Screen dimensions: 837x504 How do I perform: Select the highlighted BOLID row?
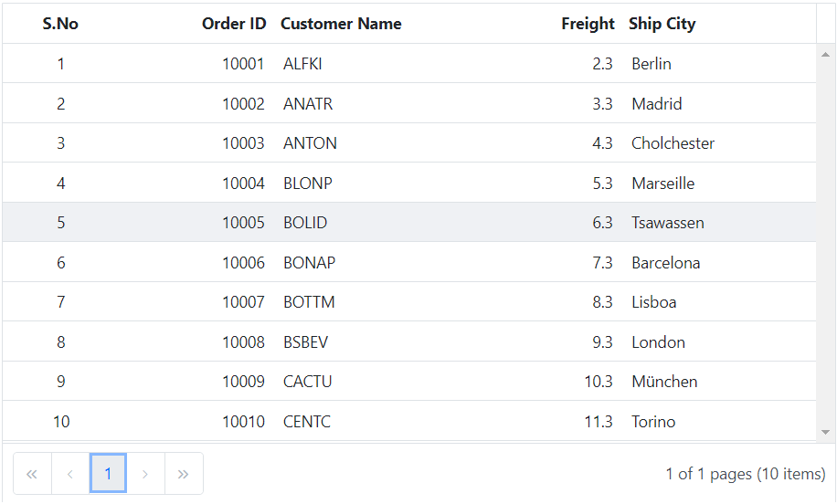409,223
